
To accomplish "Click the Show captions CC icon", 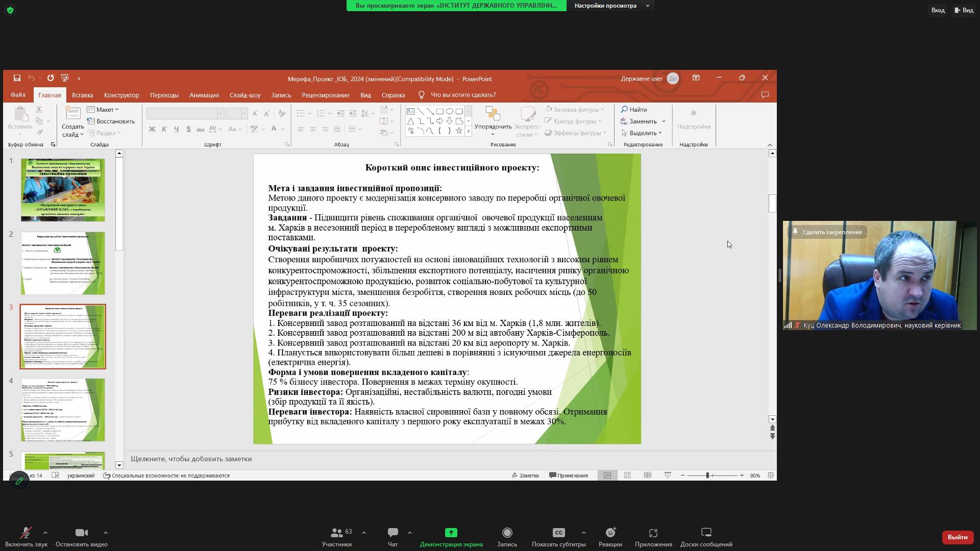I will pos(558,533).
